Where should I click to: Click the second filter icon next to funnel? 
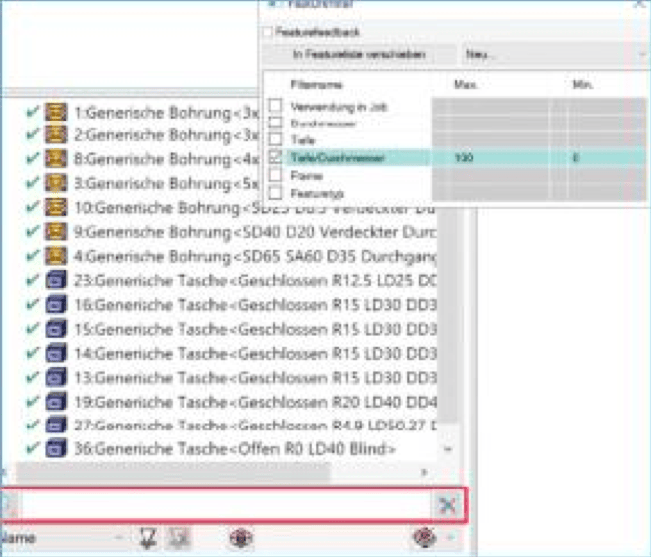coord(179,538)
